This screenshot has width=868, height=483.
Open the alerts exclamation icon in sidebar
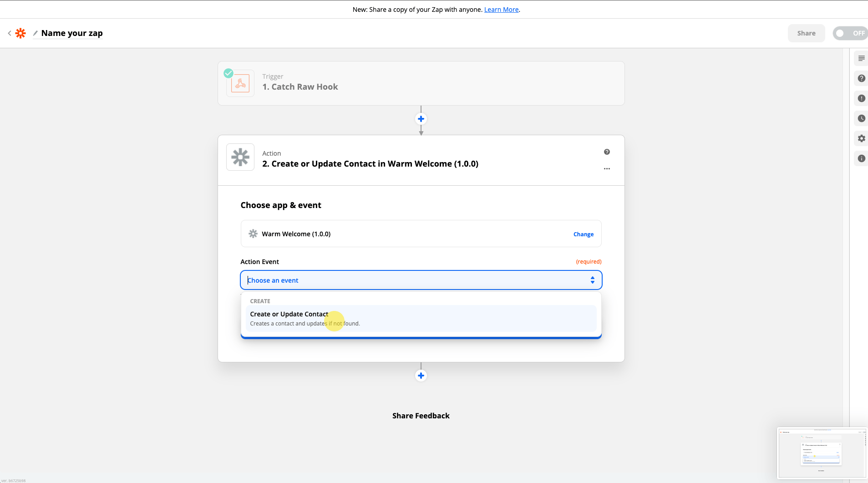[861, 98]
